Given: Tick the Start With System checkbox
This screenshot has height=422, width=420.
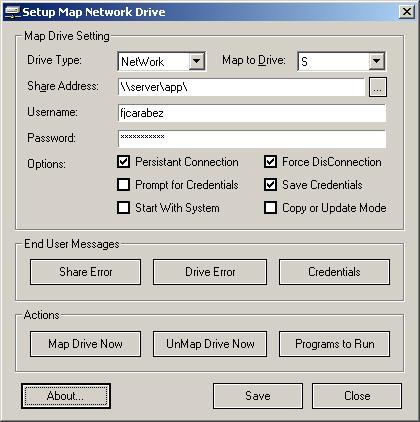Looking at the screenshot, I should 123,207.
